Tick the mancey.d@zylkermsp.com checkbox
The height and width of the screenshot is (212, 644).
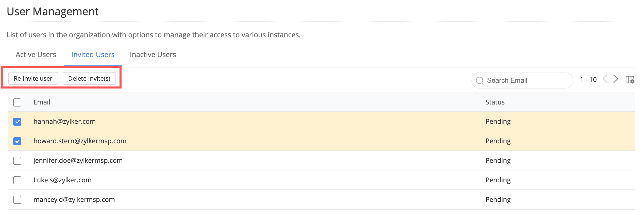click(17, 200)
